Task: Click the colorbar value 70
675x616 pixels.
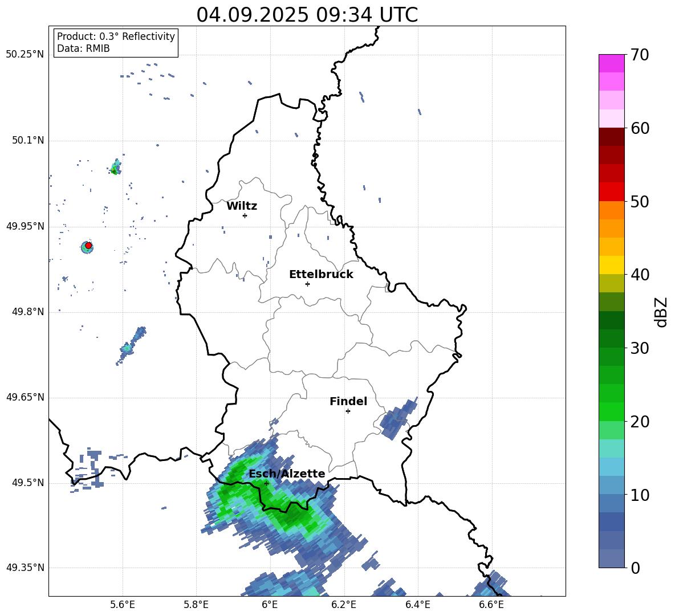Action: (640, 55)
